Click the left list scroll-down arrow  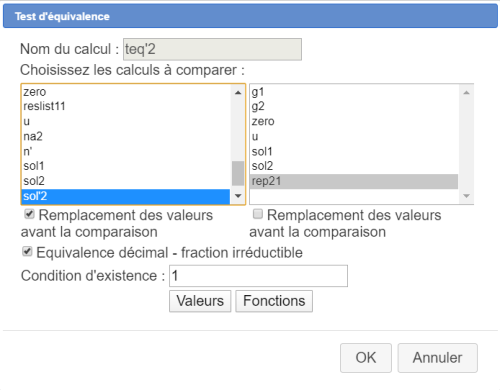point(238,196)
